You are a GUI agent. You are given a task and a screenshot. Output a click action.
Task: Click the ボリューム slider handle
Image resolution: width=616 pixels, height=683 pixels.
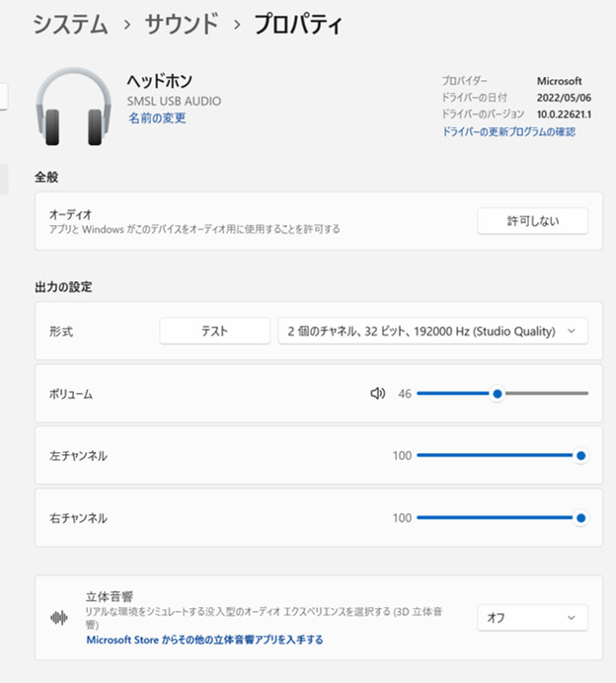pyautogui.click(x=498, y=394)
